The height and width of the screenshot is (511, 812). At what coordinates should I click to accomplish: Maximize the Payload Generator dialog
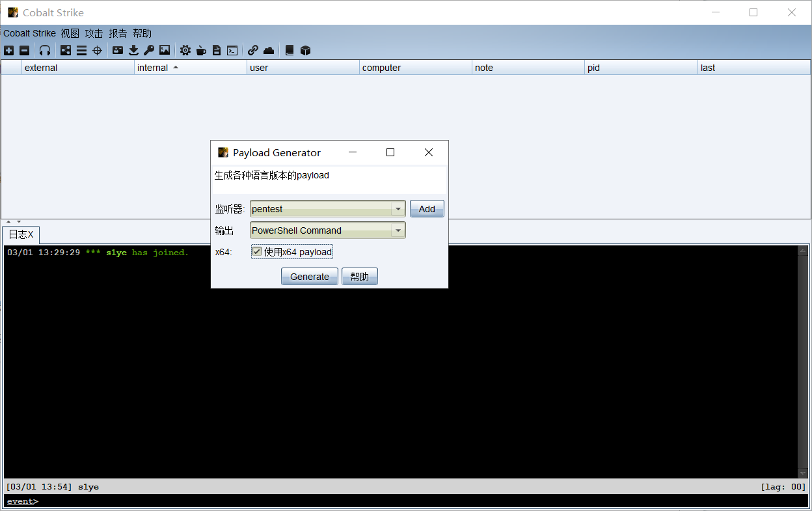click(390, 152)
